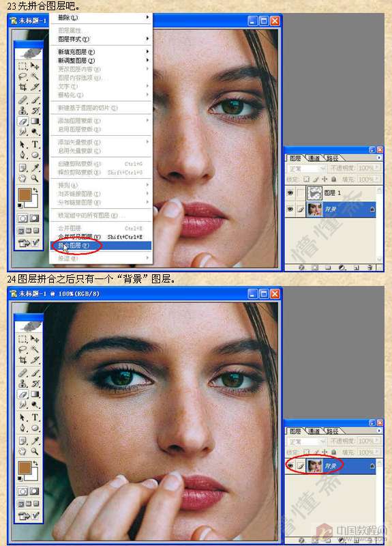Click the trash icon in step 23 layers panel

click(x=370, y=268)
